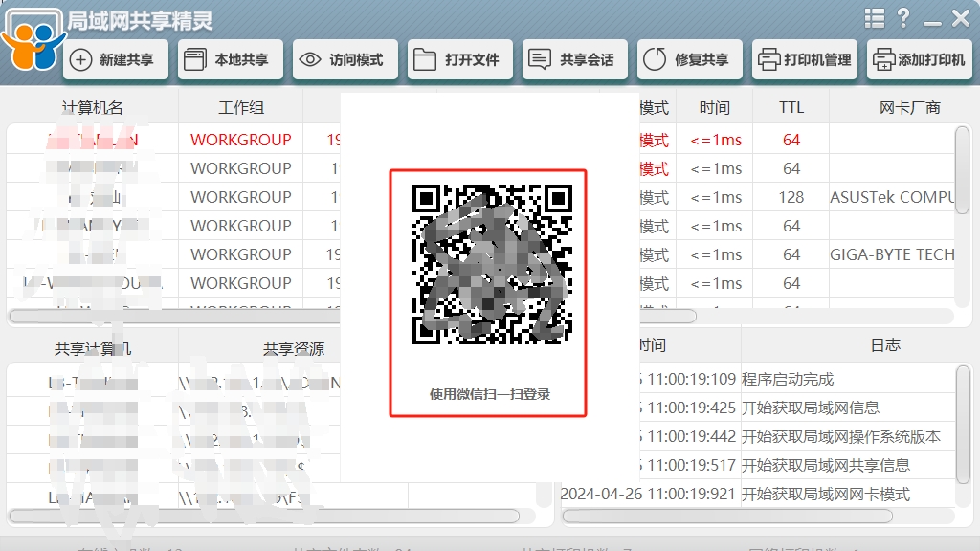Open 本地共享 (local shares)
Image resolution: width=980 pixels, height=551 pixels.
pos(231,60)
